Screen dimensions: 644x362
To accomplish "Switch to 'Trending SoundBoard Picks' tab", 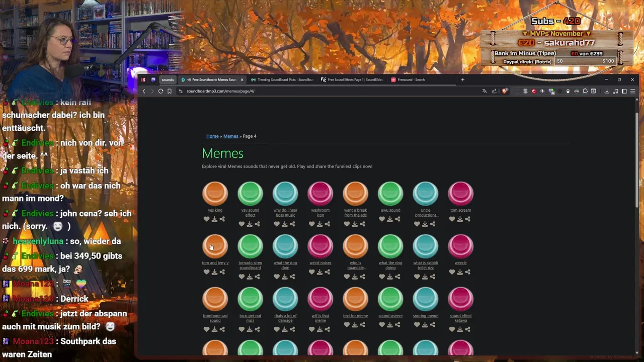I will (282, 79).
